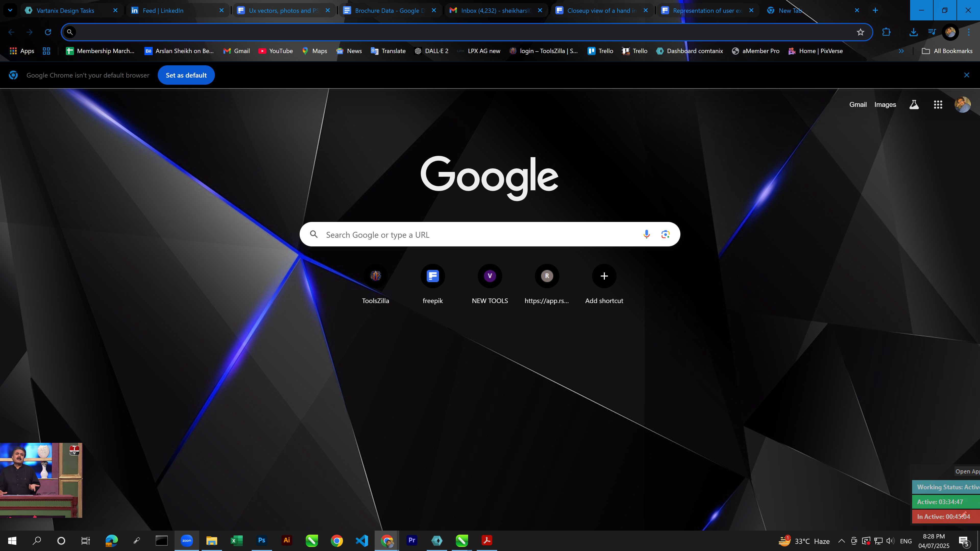Open picture-in-picture video thumbnail
The width and height of the screenshot is (980, 551).
click(41, 480)
